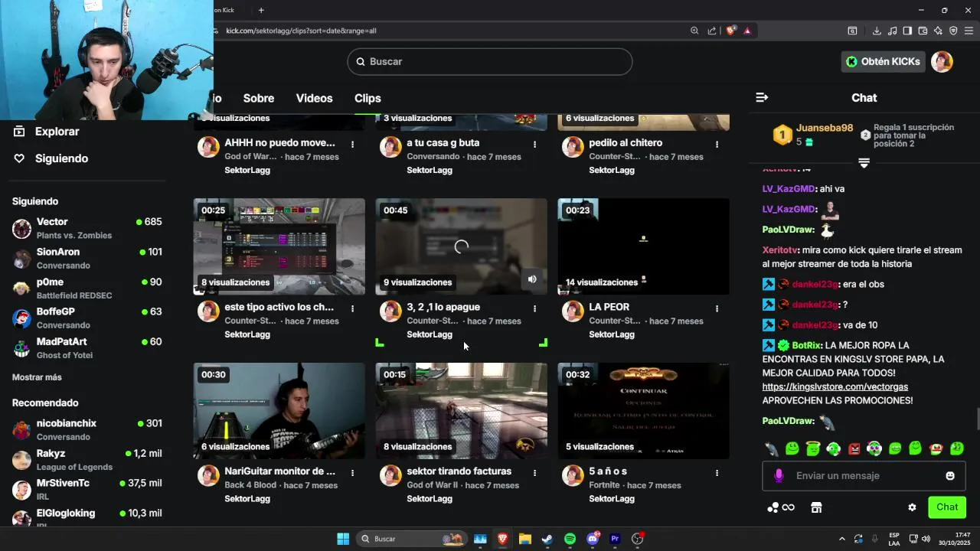Open options menu for 'sektor tirando facturas' clip
The height and width of the screenshot is (551, 980).
534,473
